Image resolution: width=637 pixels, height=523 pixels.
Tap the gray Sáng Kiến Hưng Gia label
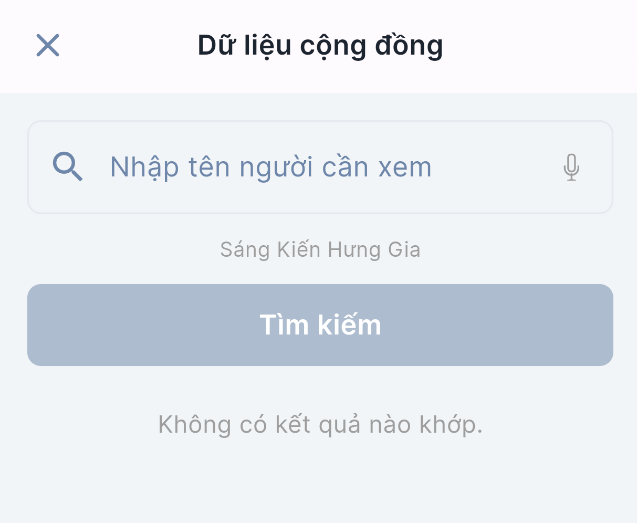320,249
